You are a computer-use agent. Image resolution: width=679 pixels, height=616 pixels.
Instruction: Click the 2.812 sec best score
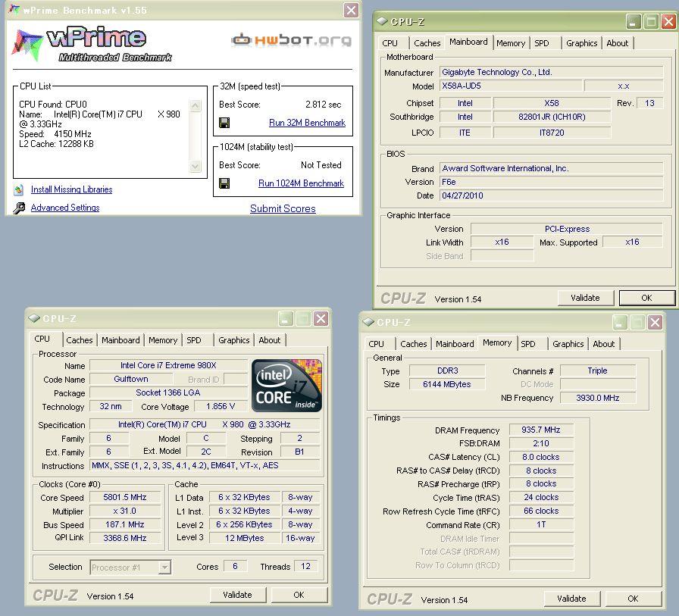(323, 105)
